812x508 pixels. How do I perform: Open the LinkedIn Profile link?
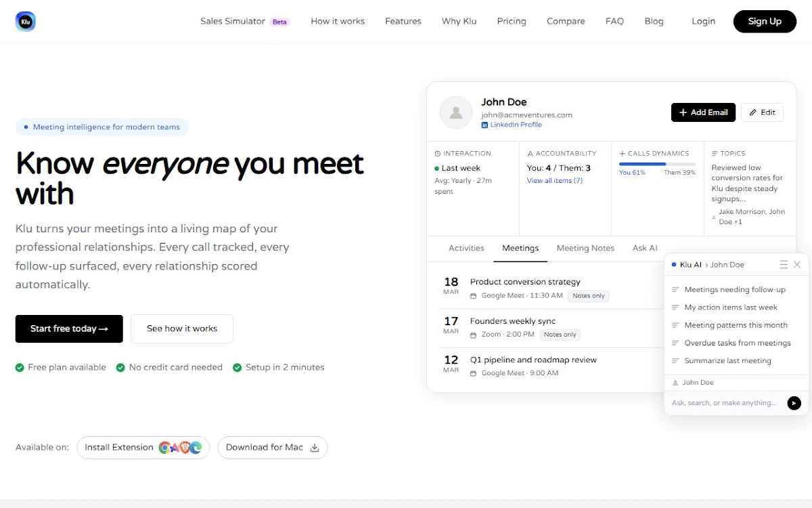(x=516, y=125)
